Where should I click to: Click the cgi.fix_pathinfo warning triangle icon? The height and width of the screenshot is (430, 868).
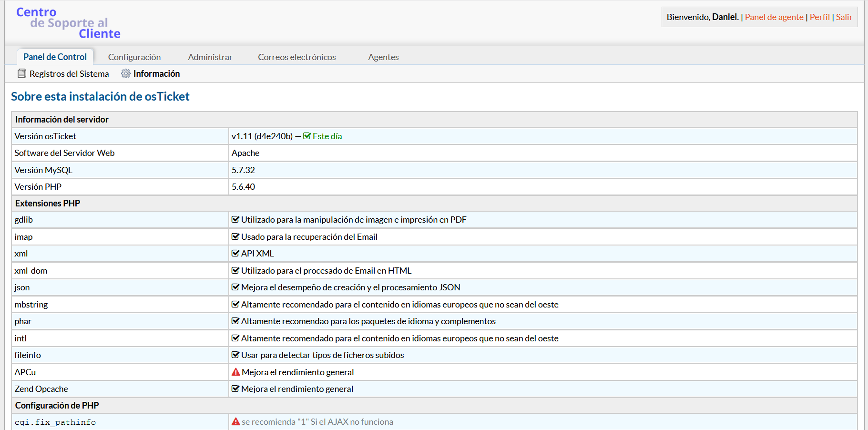[236, 421]
